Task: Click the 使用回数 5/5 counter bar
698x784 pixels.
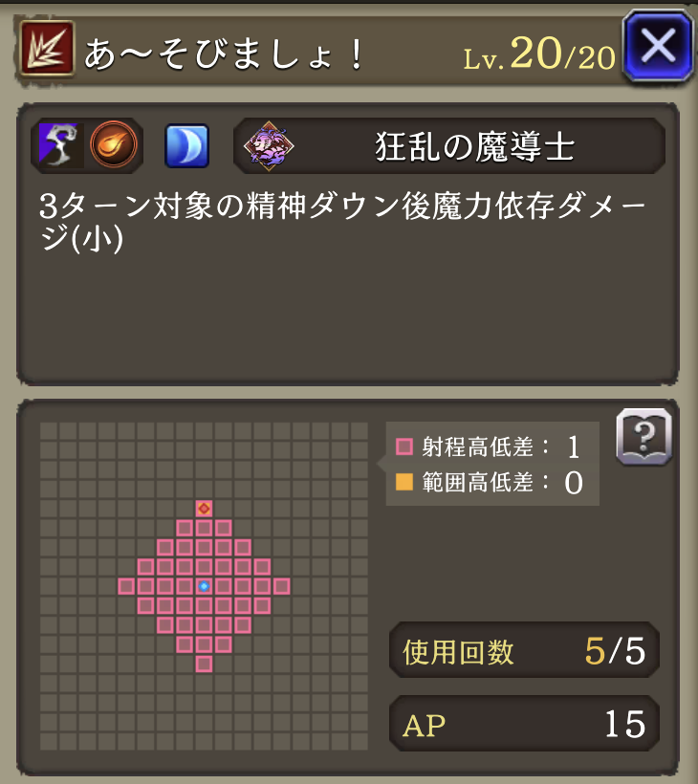Action: coord(524,650)
